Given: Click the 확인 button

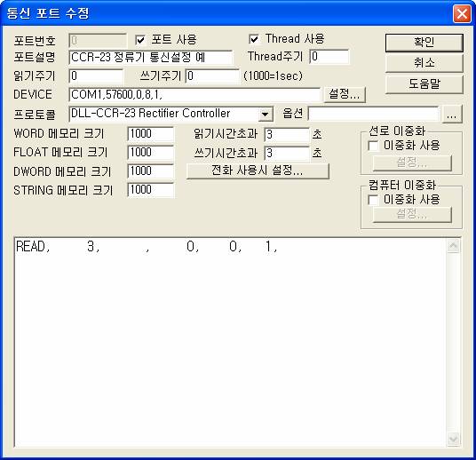Looking at the screenshot, I should [424, 43].
